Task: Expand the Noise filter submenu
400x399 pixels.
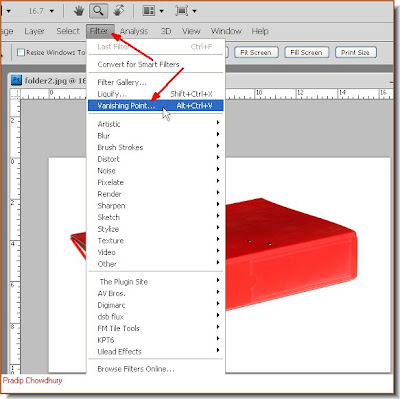Action: click(x=155, y=171)
